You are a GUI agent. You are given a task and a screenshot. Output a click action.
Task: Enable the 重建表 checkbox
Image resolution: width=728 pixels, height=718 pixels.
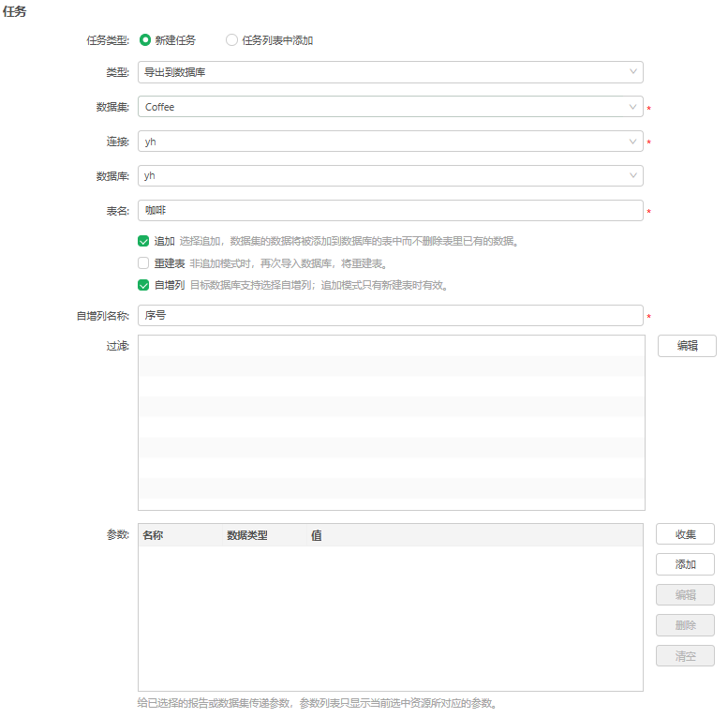click(143, 263)
